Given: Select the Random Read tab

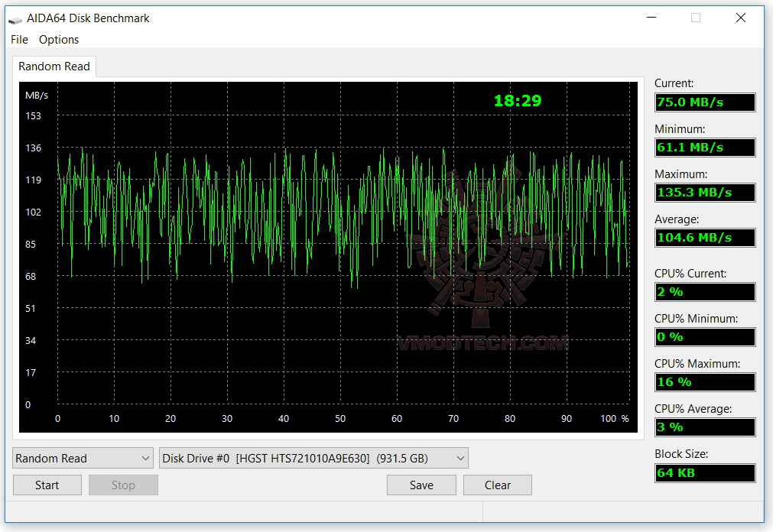Looking at the screenshot, I should [x=54, y=66].
